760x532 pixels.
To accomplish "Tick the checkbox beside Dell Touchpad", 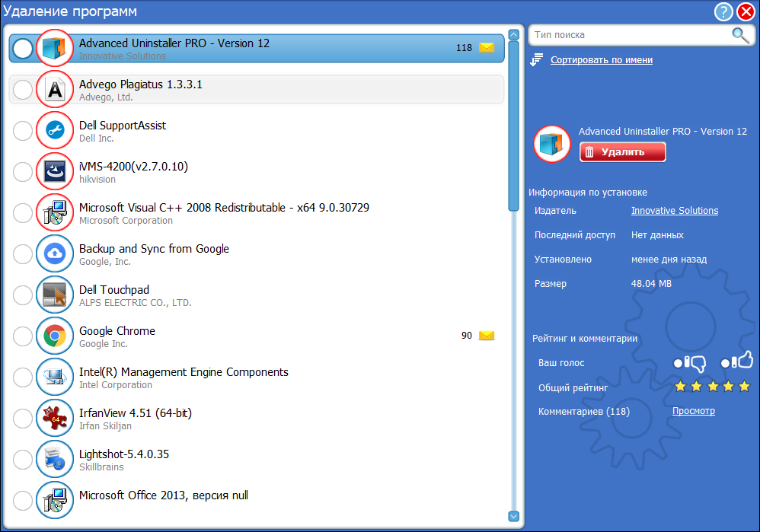I will click(23, 295).
